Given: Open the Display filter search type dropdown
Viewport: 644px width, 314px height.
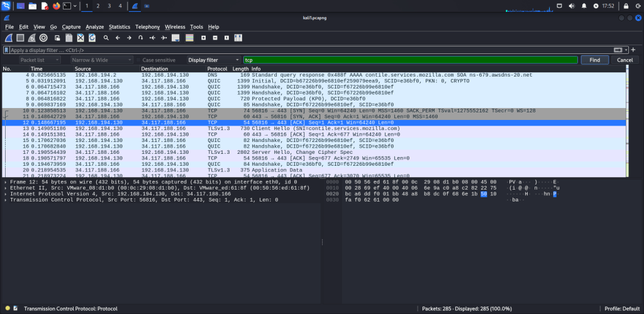Looking at the screenshot, I should pos(214,60).
